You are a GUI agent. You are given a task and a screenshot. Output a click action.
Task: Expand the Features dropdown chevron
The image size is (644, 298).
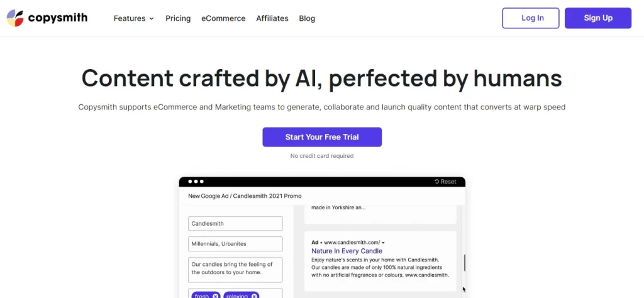(152, 18)
